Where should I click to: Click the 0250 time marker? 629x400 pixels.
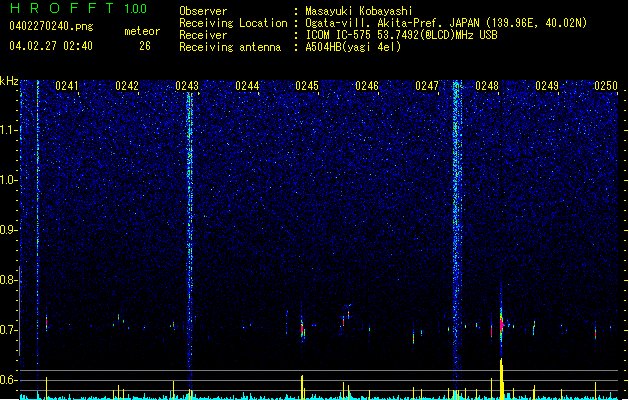[606, 86]
